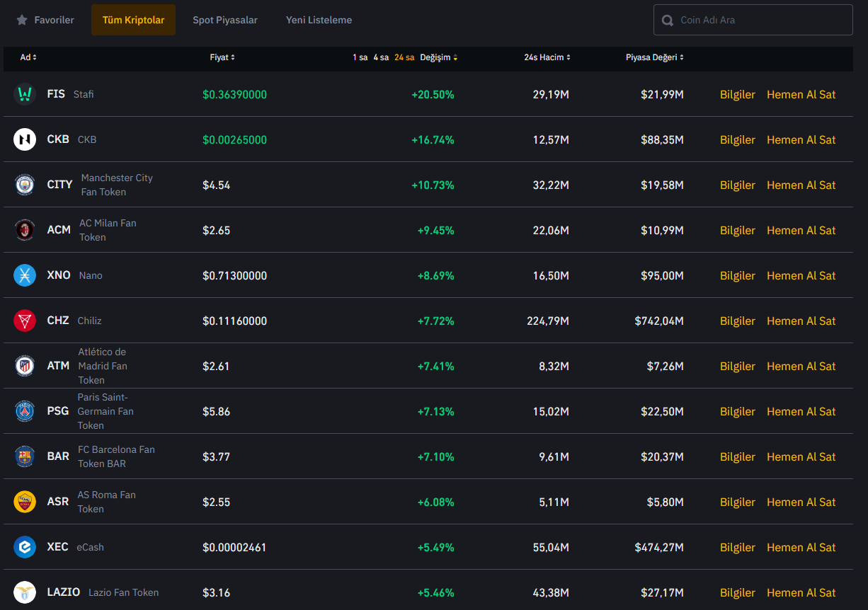Screen dimensions: 868x610
Task: Select the 1 sa change timeframe
Action: (x=360, y=57)
